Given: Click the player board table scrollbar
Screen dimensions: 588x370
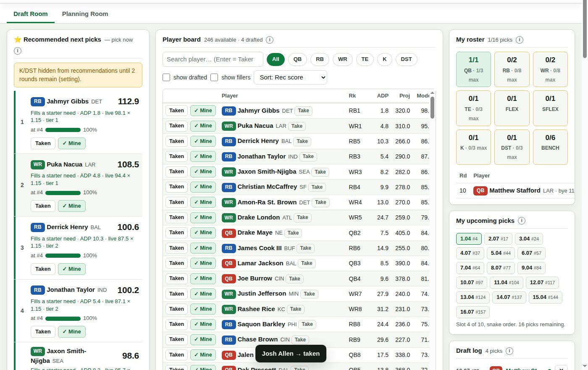Looking at the screenshot, I should [x=432, y=108].
